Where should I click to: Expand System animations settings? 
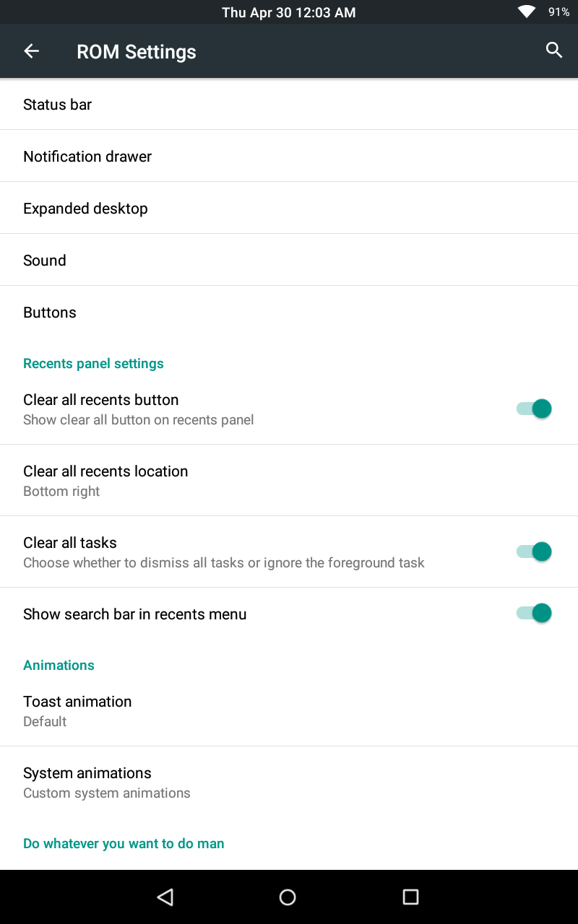click(289, 783)
